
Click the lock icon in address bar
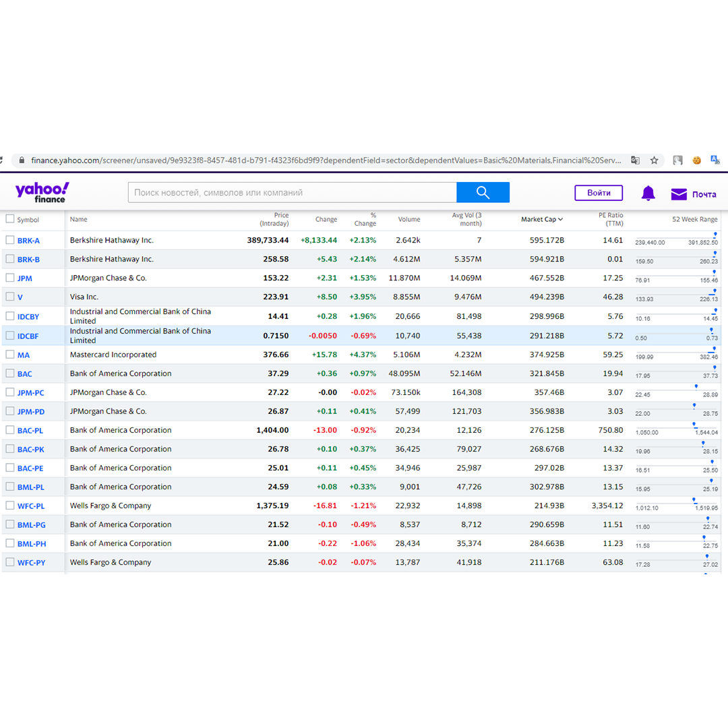pyautogui.click(x=22, y=160)
